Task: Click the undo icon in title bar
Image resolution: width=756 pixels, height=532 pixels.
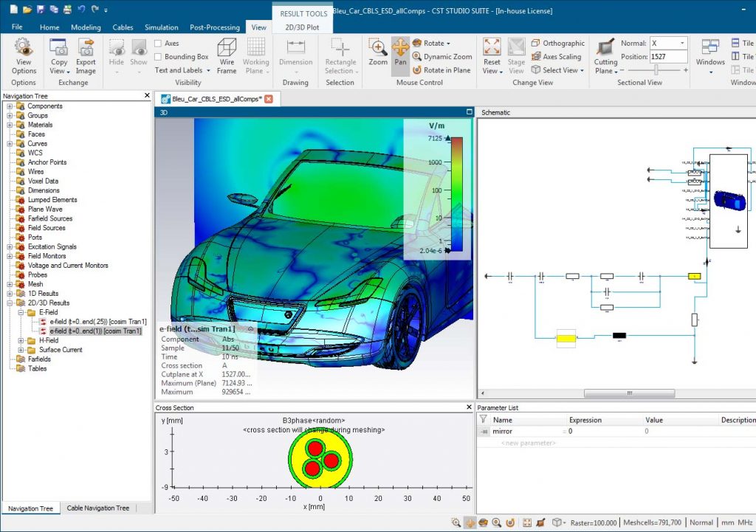Action: coord(81,9)
